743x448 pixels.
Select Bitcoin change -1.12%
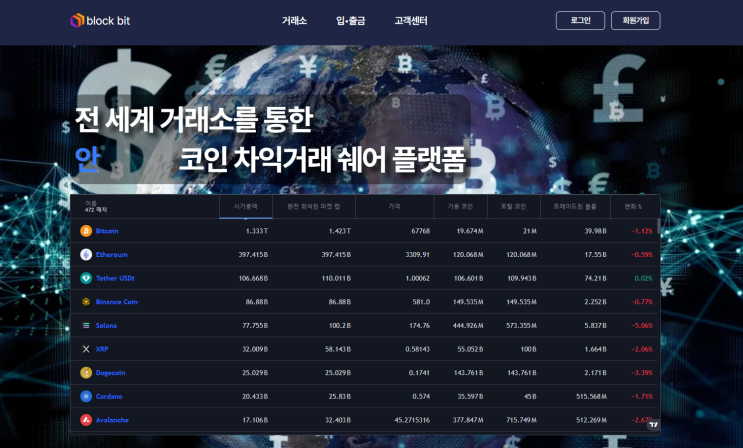pyautogui.click(x=642, y=231)
